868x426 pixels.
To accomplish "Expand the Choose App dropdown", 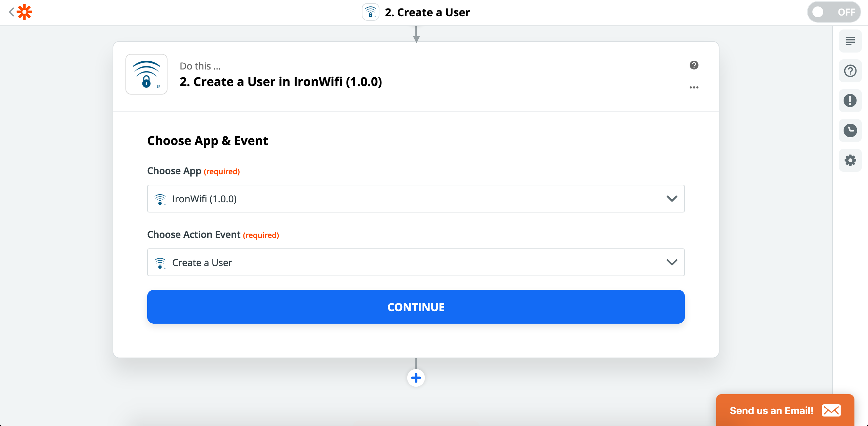I will 672,199.
